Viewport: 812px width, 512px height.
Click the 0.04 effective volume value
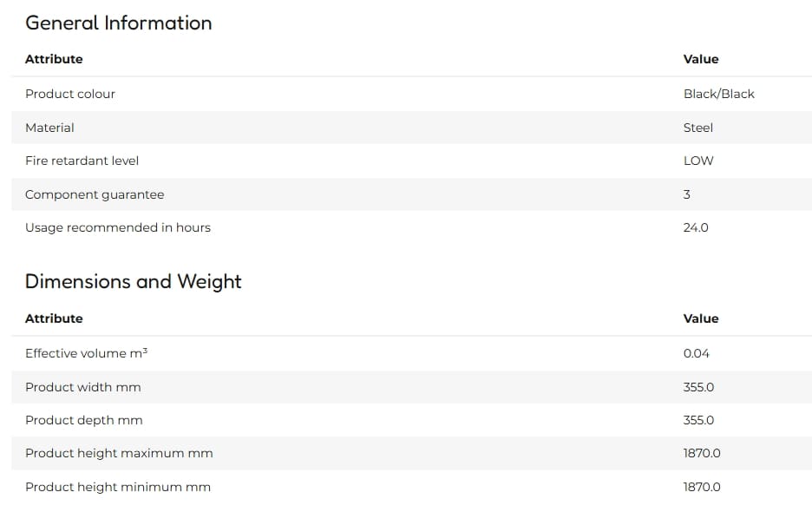tap(697, 353)
